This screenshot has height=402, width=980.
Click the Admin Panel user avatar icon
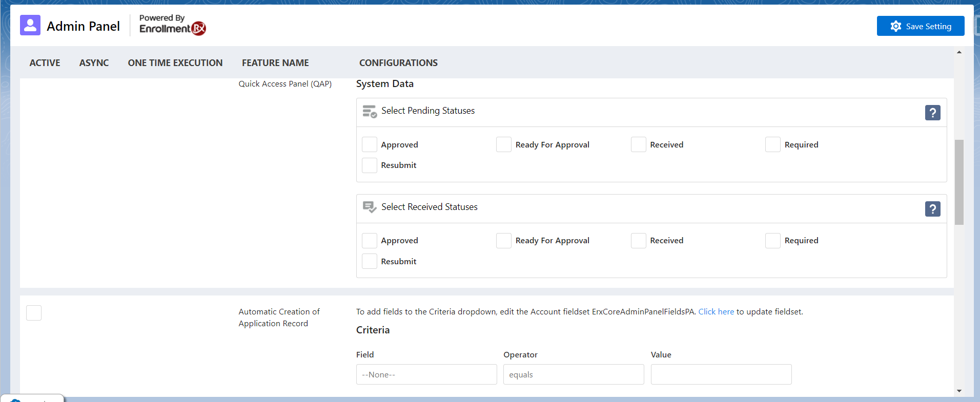tap(30, 25)
